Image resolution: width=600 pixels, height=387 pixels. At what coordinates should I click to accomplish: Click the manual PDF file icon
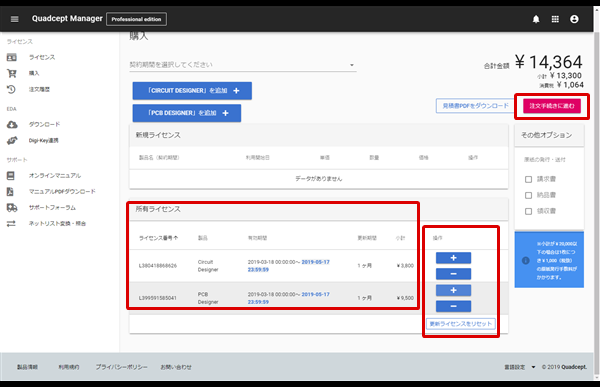(10, 191)
